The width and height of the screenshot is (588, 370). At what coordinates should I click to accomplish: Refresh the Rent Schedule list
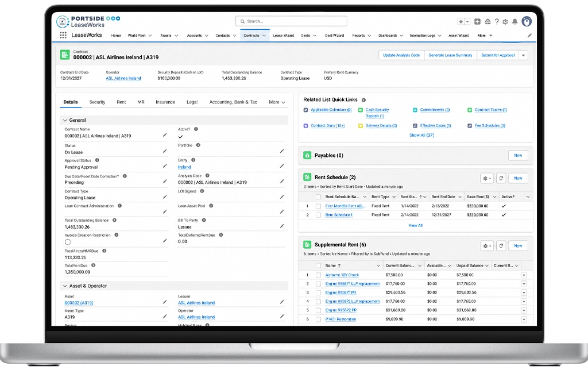[x=501, y=178]
